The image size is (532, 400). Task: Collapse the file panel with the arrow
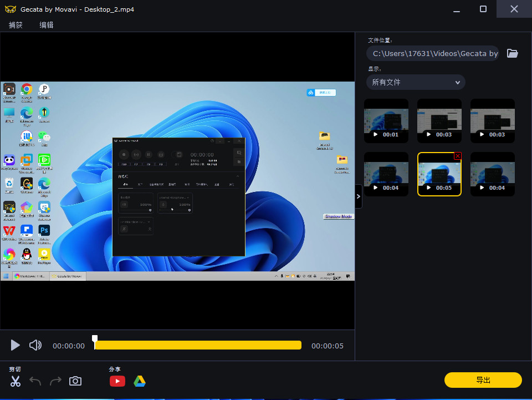click(x=358, y=196)
